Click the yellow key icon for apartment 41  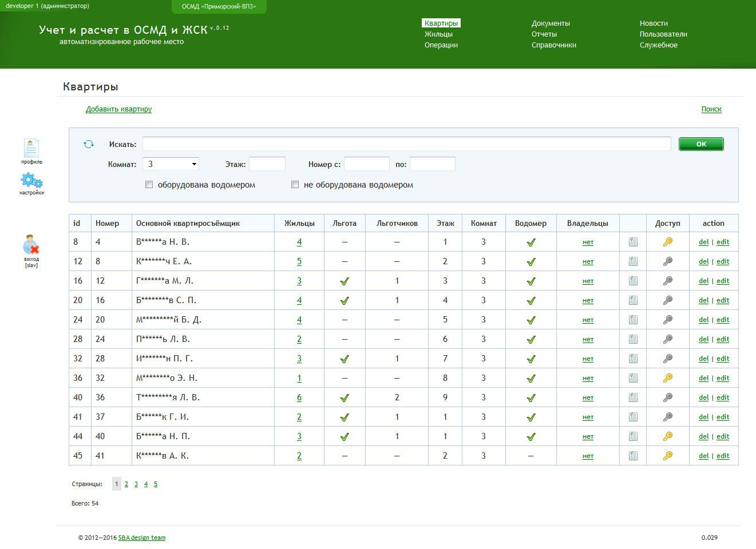point(668,456)
